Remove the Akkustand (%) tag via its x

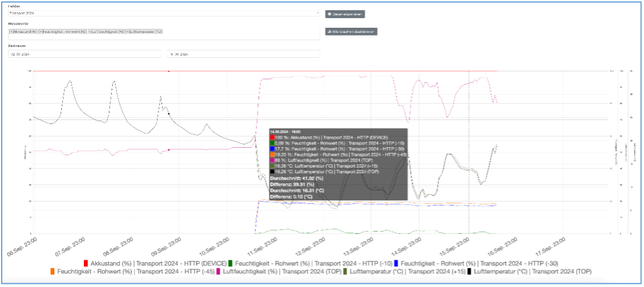(11, 32)
